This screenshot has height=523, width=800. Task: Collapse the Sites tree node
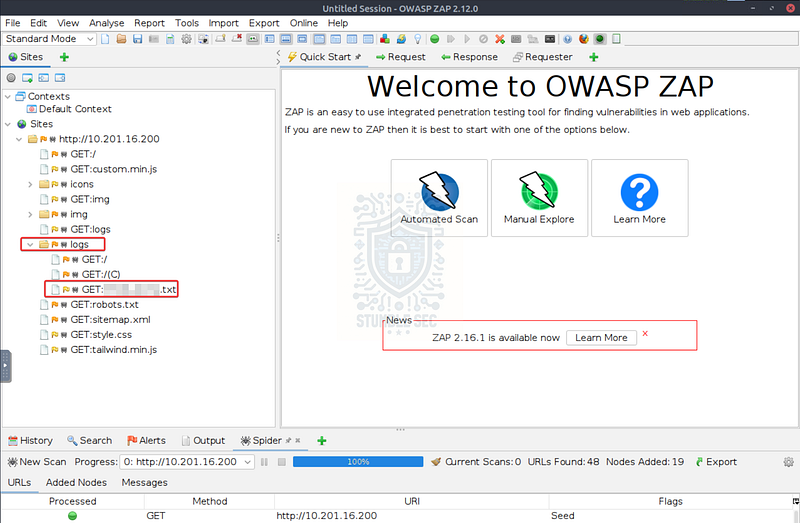(8, 124)
